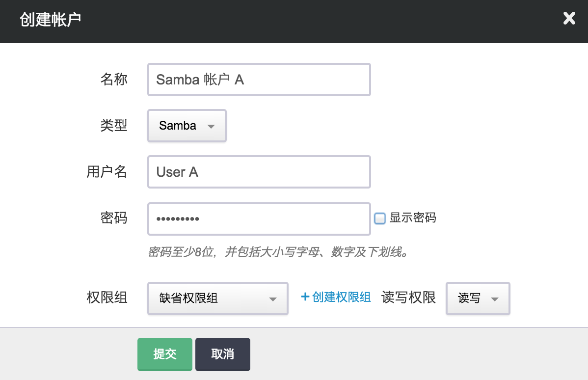Submit the form with 提交 button
Image resolution: width=588 pixels, height=380 pixels.
pyautogui.click(x=164, y=354)
